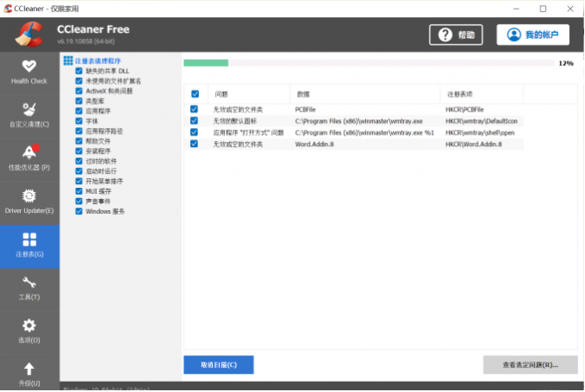This screenshot has height=392, width=585.
Task: Select the Word.Addin.8 data cell
Action: (x=314, y=145)
